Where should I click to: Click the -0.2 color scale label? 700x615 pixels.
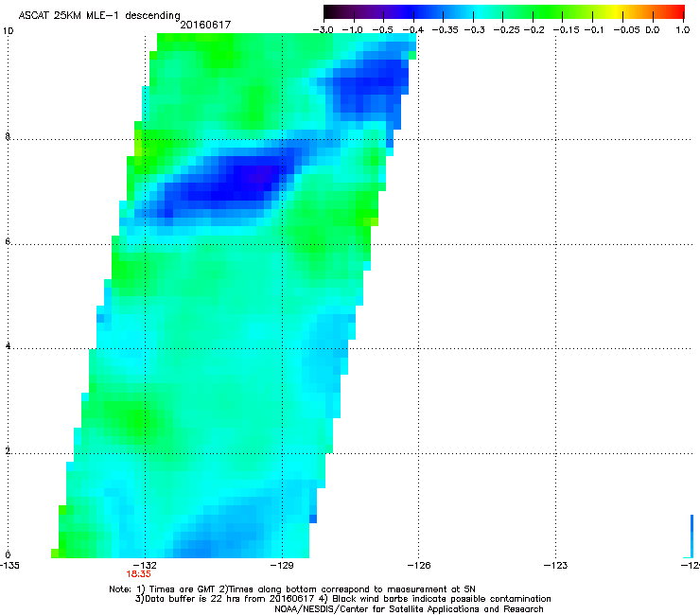pyautogui.click(x=534, y=30)
